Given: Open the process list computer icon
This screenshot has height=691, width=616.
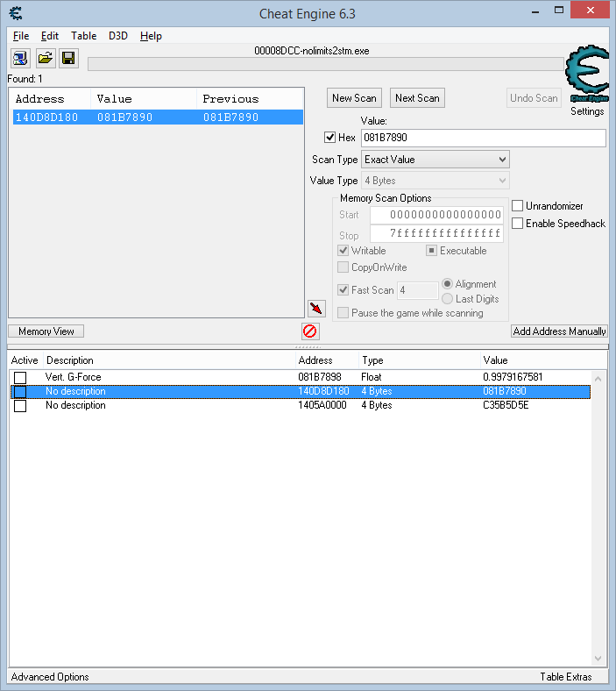Looking at the screenshot, I should [x=20, y=58].
